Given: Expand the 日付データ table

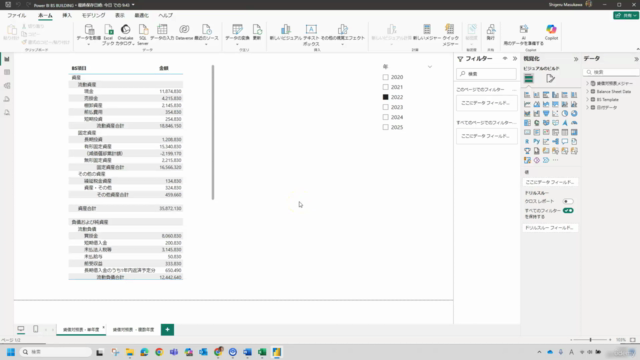Looking at the screenshot, I should pyautogui.click(x=588, y=107).
